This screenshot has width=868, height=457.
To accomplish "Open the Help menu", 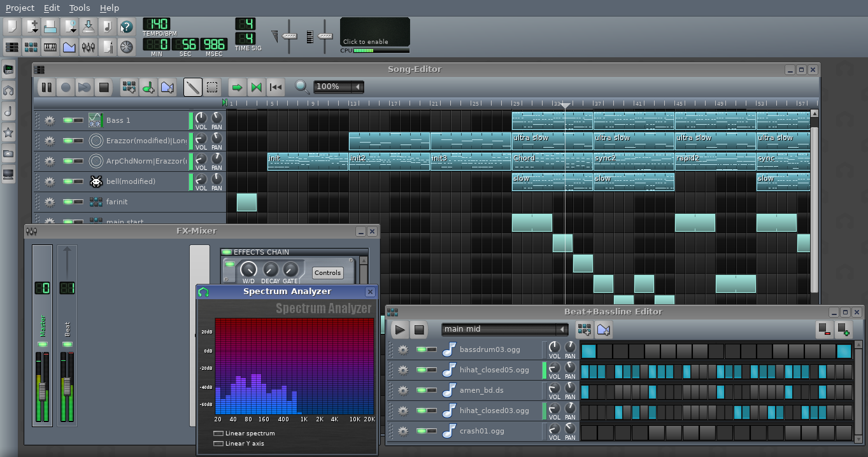I will [x=110, y=8].
